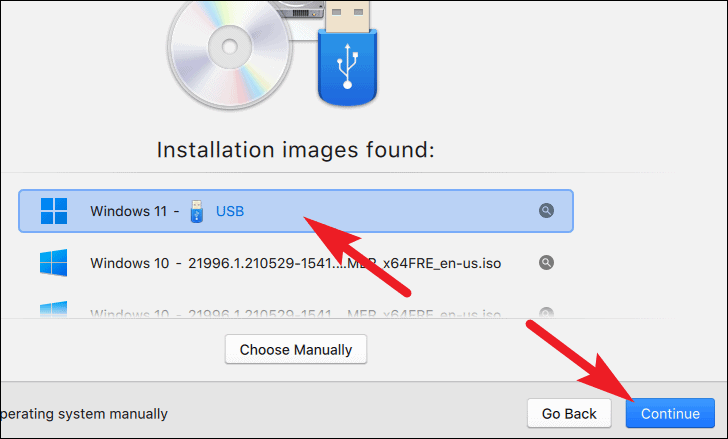Select the Windows 11 - USB installation image
728x439 pixels.
coord(296,211)
